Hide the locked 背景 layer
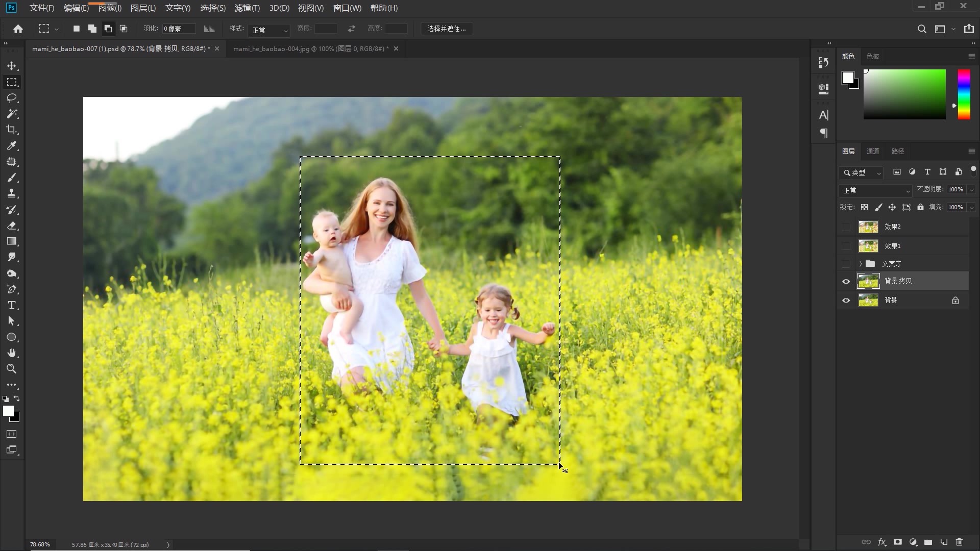Screen dimensions: 980x551 pyautogui.click(x=846, y=300)
